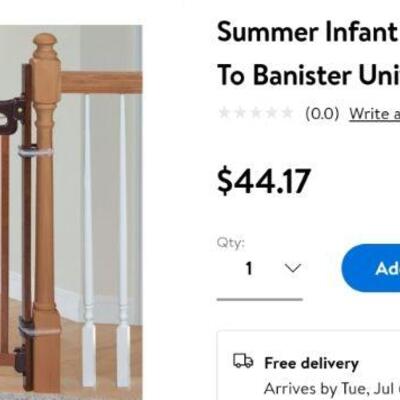Click the To Banister title line
Viewport: 400px width, 400px height.
308,75
